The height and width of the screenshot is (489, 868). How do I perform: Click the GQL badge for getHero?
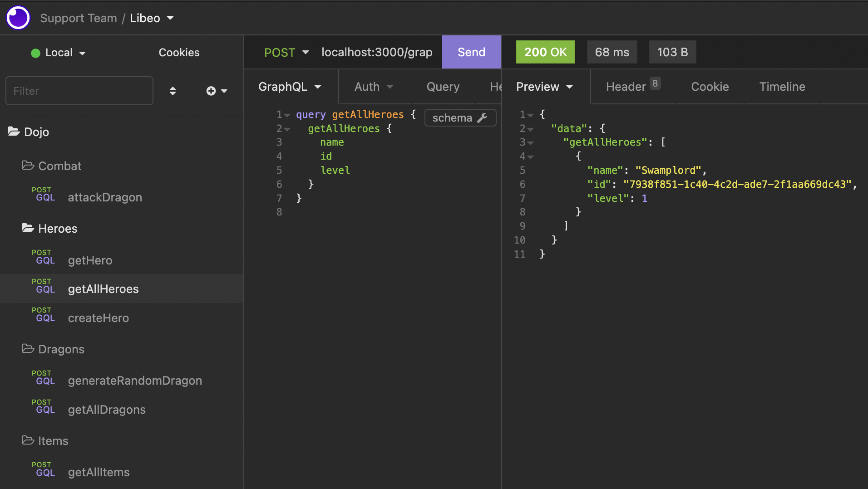click(x=45, y=260)
